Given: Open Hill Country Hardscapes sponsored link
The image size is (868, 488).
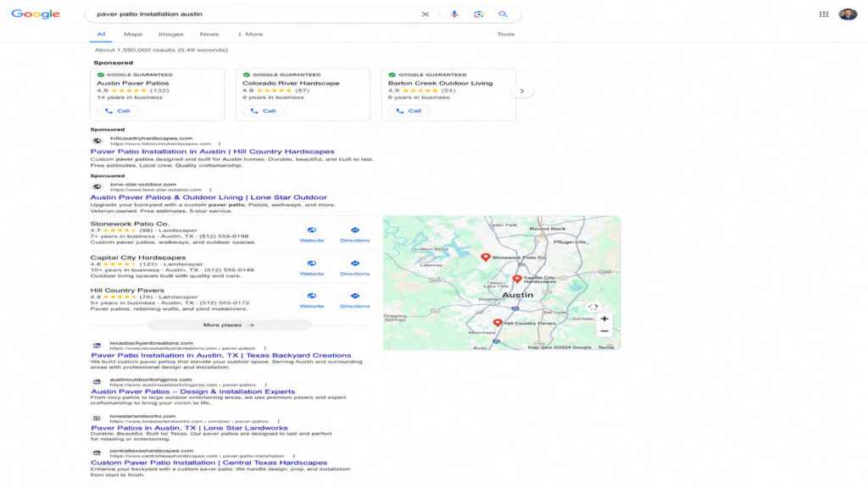Looking at the screenshot, I should pos(213,152).
